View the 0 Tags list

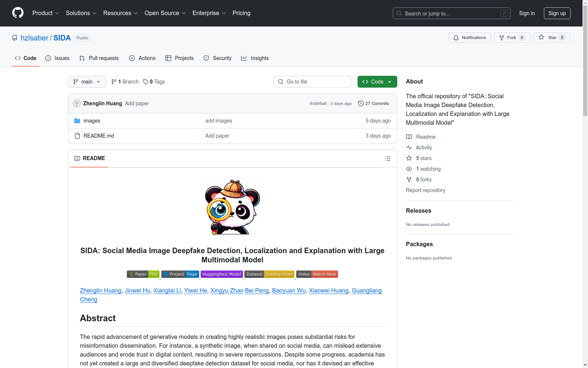[x=154, y=82]
